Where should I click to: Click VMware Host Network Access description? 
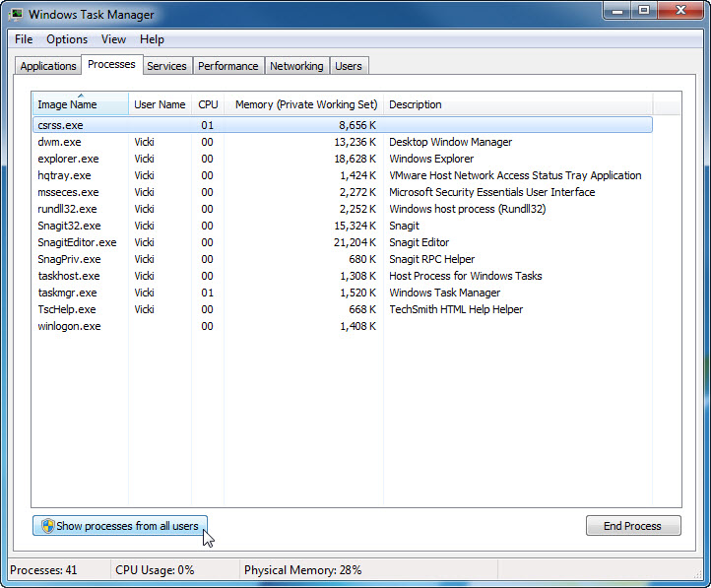coord(515,175)
